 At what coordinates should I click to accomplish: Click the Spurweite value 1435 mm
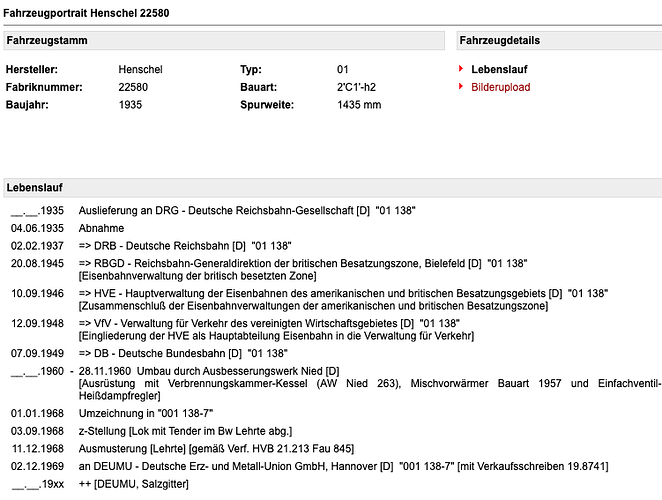click(359, 105)
